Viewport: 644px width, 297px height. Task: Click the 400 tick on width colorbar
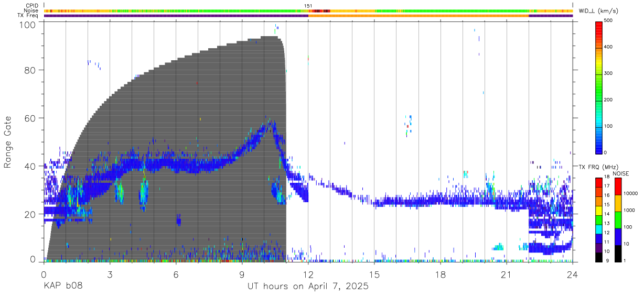[609, 47]
